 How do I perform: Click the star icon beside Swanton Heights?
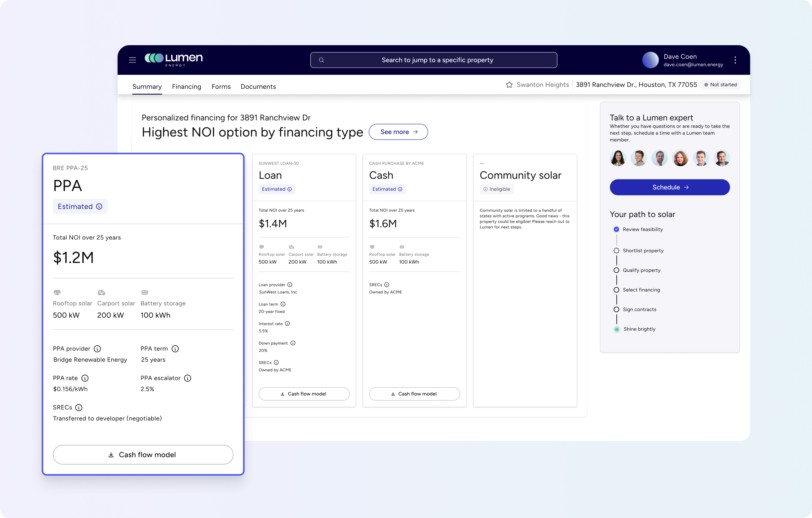point(509,85)
